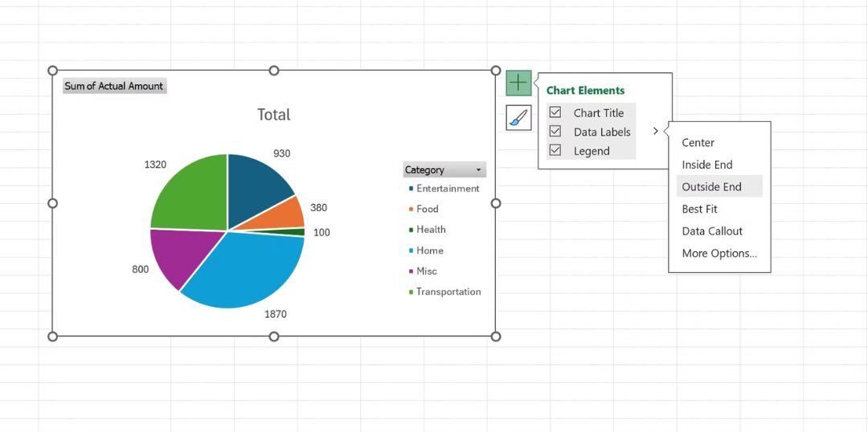
Task: Disable the Legend checkbox
Action: (x=555, y=151)
